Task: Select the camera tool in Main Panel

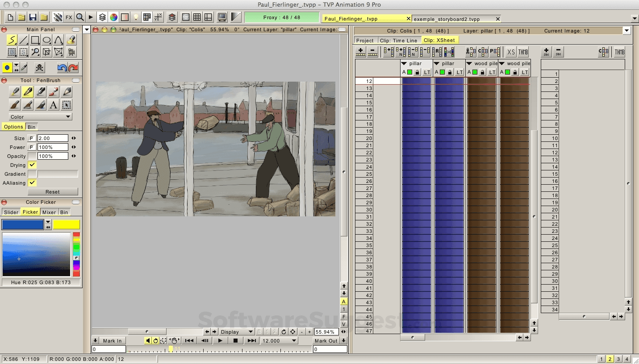Action: 71,52
